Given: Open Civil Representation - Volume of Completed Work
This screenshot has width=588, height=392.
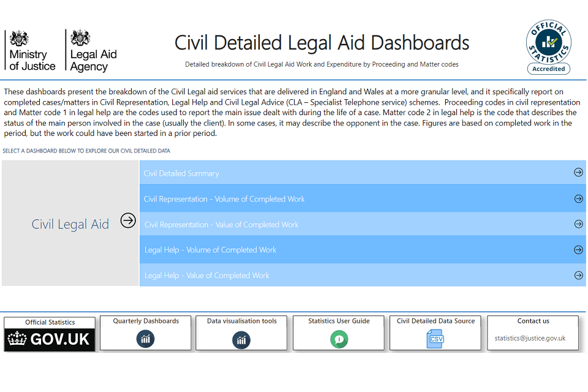Looking at the screenshot, I should pos(224,199).
